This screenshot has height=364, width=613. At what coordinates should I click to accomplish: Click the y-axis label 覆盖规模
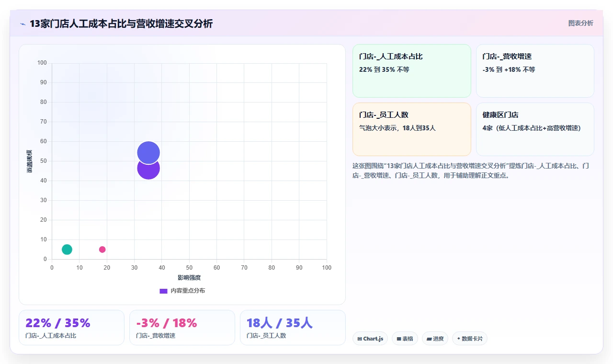tap(30, 161)
